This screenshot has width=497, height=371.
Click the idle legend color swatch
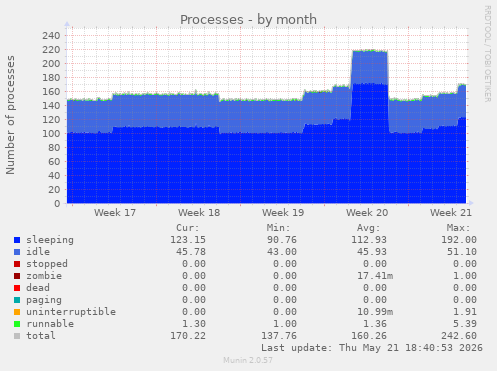(17, 252)
